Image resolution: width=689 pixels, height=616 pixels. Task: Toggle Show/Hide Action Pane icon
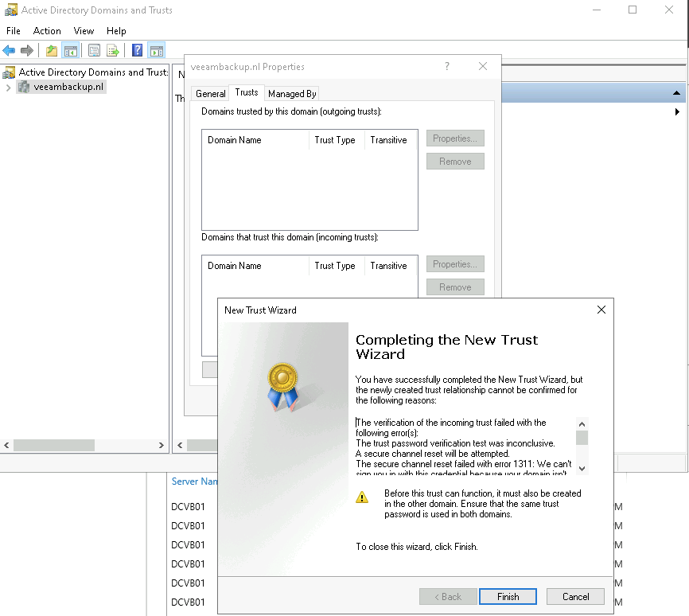156,51
